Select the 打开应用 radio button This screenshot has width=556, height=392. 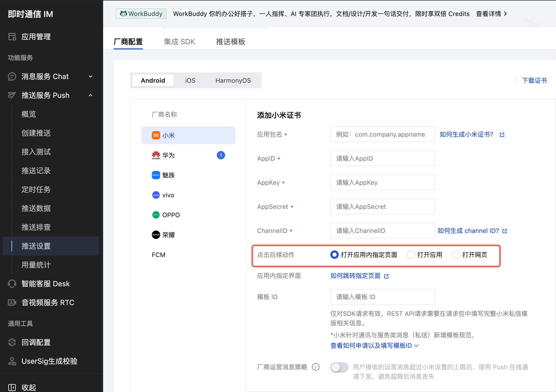click(x=411, y=255)
